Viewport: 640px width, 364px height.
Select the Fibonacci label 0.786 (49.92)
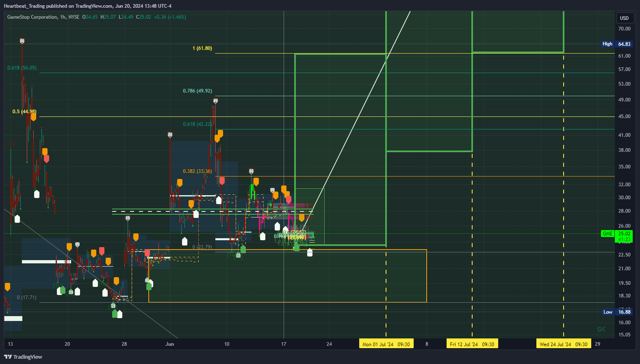197,91
